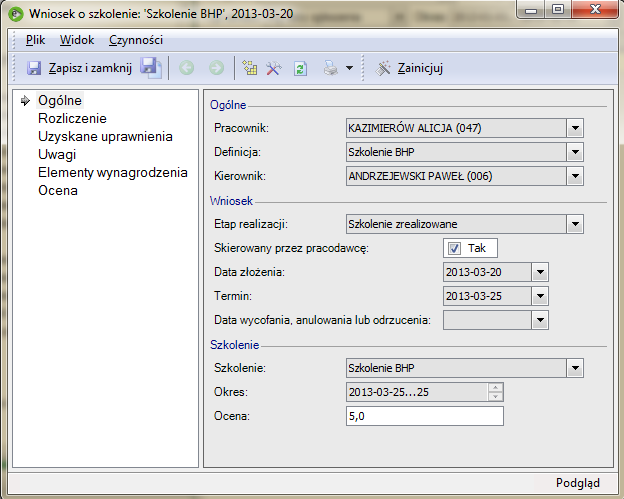624x499 pixels.
Task: Expand the Kierownik dropdown
Action: 575,176
